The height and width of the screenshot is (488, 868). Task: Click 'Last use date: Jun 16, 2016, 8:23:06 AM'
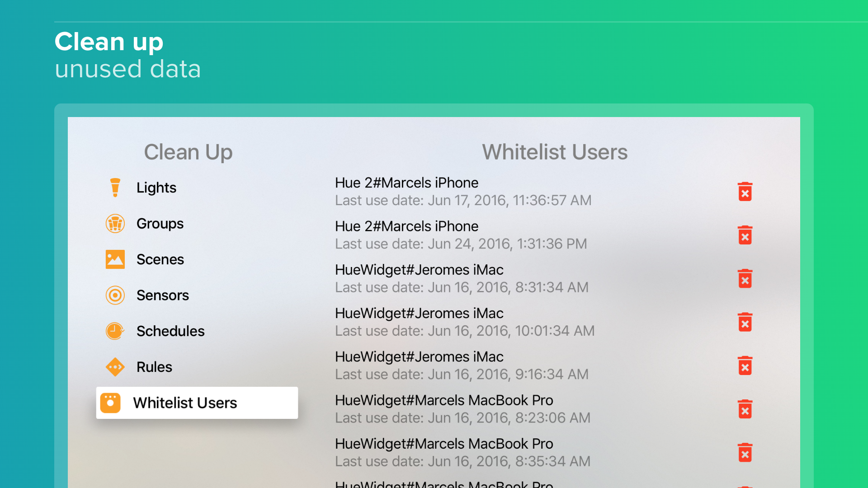[462, 418]
